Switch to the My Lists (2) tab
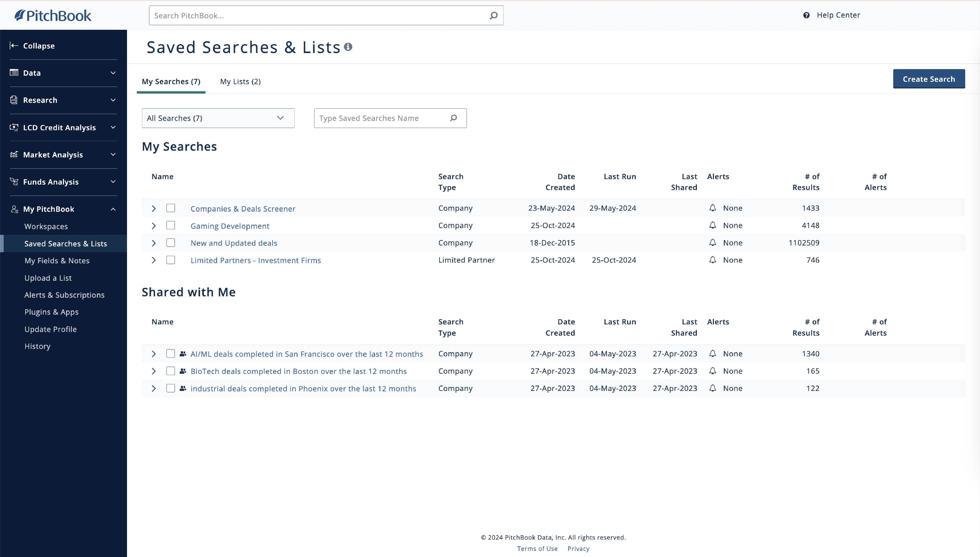Image resolution: width=980 pixels, height=557 pixels. [240, 82]
